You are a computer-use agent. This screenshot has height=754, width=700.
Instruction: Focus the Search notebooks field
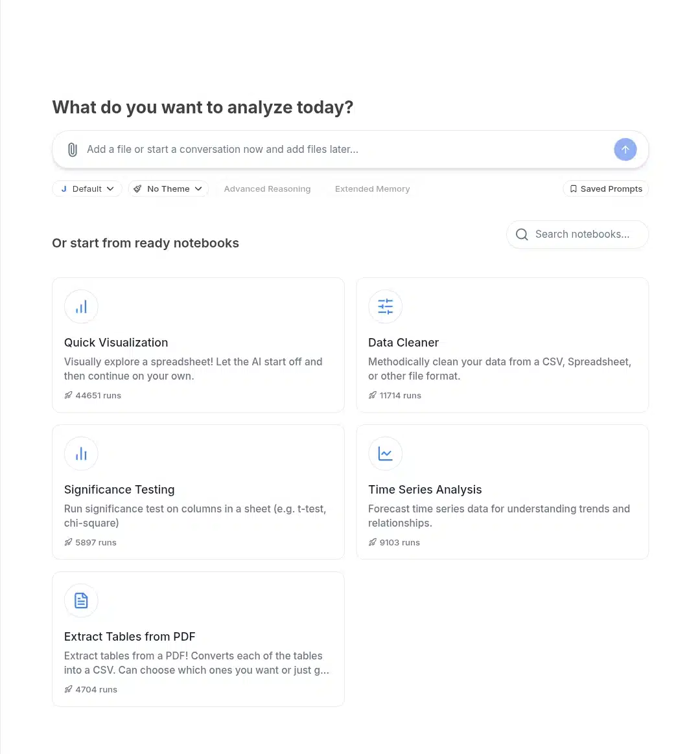coord(577,234)
